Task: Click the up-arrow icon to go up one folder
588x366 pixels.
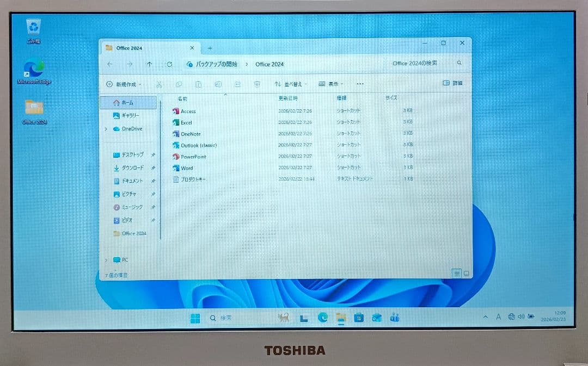Action: tap(149, 64)
